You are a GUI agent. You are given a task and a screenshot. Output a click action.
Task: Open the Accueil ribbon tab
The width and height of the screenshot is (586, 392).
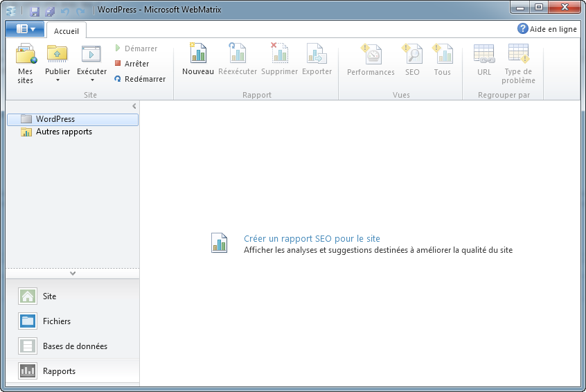[66, 31]
